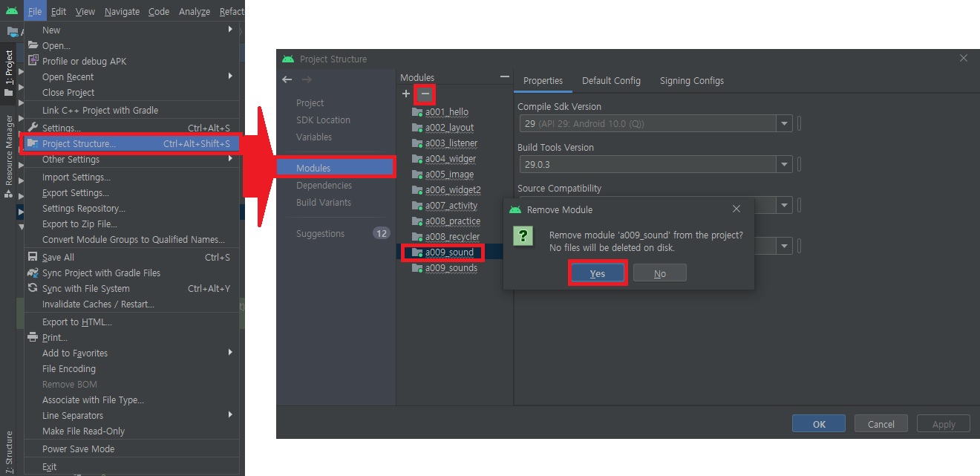Open the Navigate menu

pyautogui.click(x=122, y=11)
